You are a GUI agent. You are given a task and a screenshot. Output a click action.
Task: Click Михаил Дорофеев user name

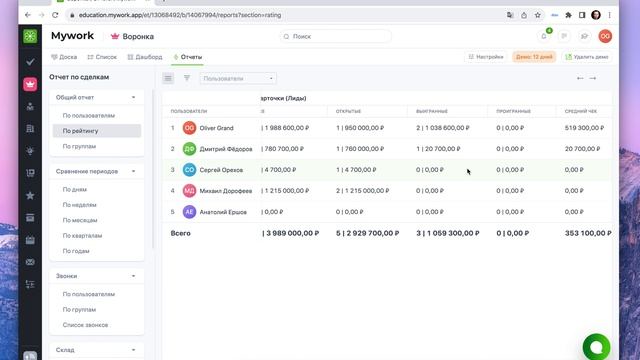pos(226,191)
